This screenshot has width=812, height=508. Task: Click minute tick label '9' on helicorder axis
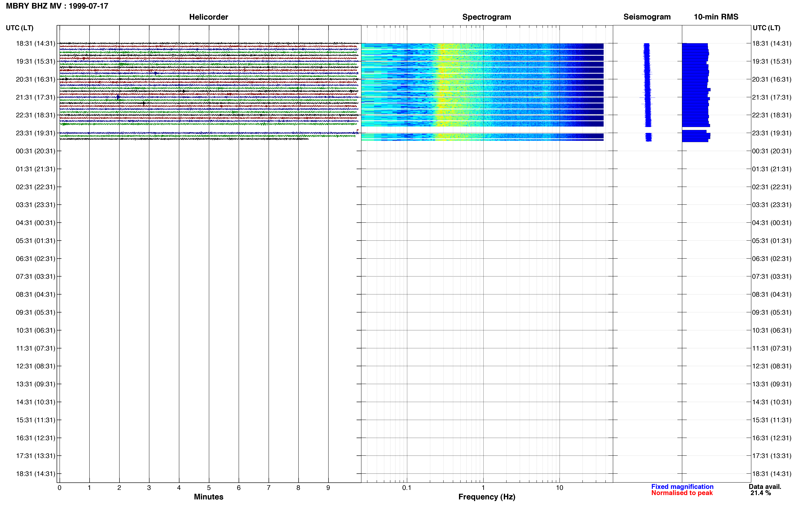pos(328,487)
